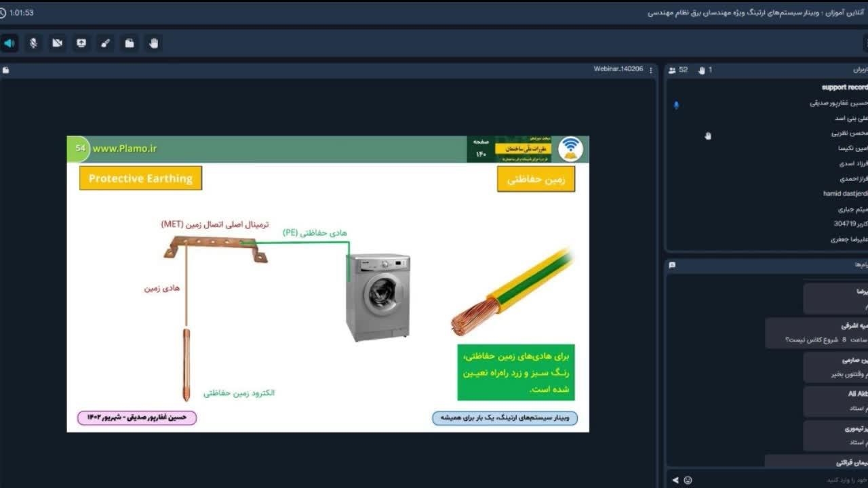Click the participants count icon showing 52

pos(672,70)
